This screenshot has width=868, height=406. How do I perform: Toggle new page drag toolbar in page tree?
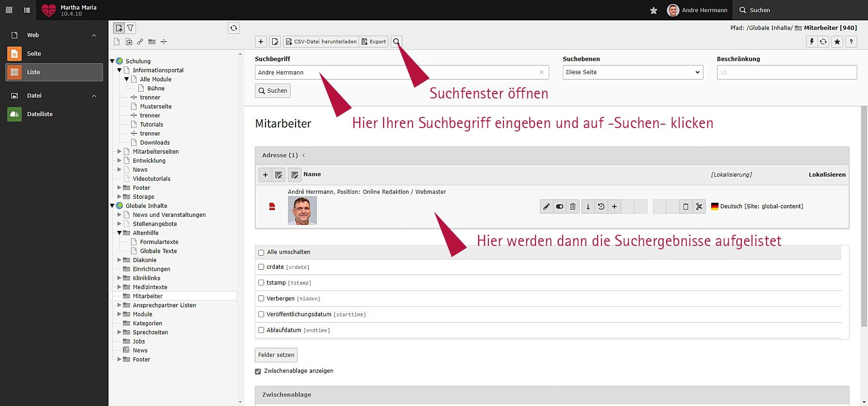[x=119, y=28]
